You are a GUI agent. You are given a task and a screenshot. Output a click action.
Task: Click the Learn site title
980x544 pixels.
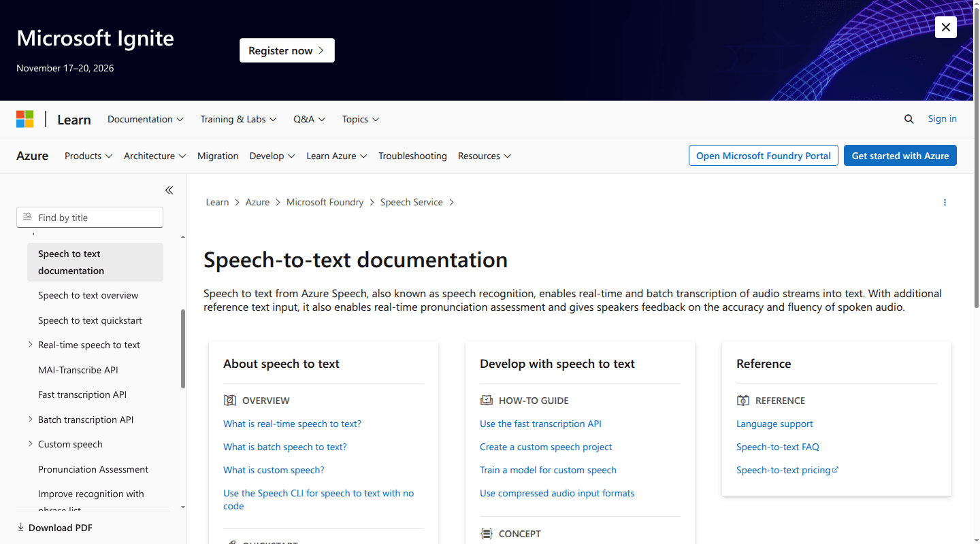click(73, 119)
